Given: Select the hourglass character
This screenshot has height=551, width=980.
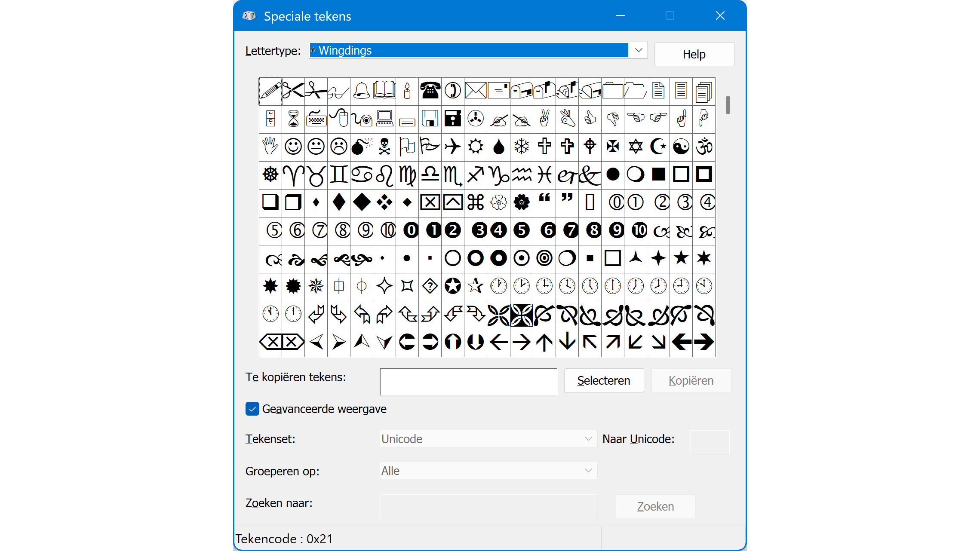Looking at the screenshot, I should click(293, 119).
